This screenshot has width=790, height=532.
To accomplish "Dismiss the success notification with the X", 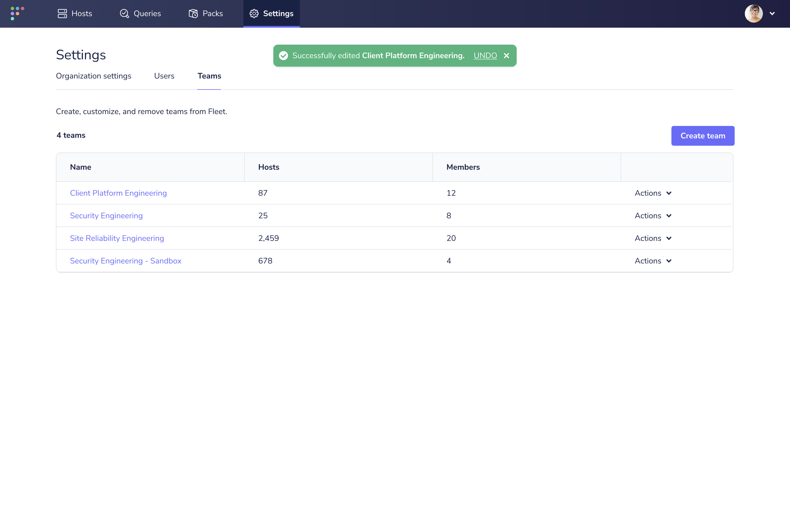I will [x=507, y=55].
